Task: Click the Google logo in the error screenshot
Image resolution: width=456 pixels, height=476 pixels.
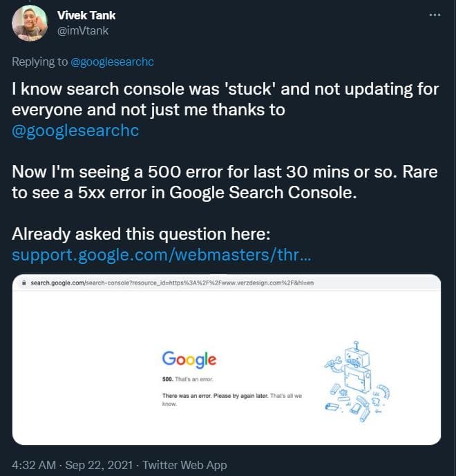Action: 189,359
